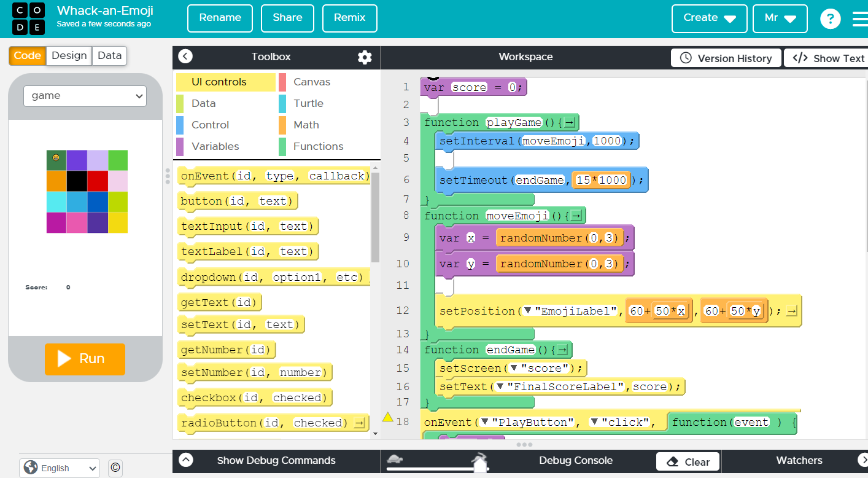Switch to Design mode tab

(x=69, y=55)
